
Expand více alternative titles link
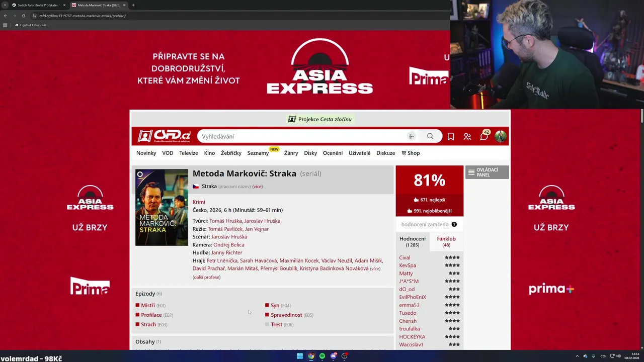point(257,187)
